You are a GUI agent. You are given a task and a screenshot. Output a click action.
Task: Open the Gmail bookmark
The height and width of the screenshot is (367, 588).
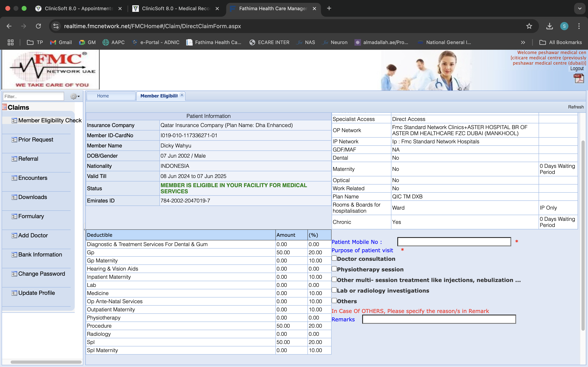[61, 42]
